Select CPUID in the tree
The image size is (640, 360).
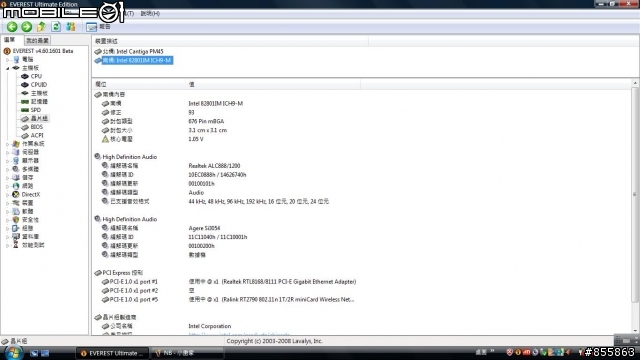pos(39,85)
